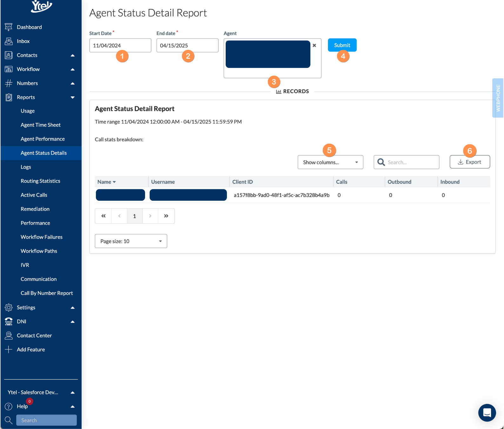
Task: Open the Usage report
Action: pos(28,111)
